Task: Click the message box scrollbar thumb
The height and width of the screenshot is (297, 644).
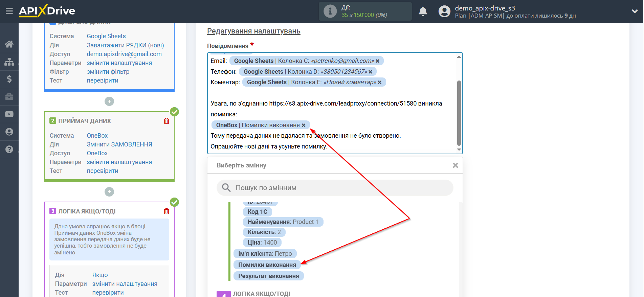Action: pos(459,113)
